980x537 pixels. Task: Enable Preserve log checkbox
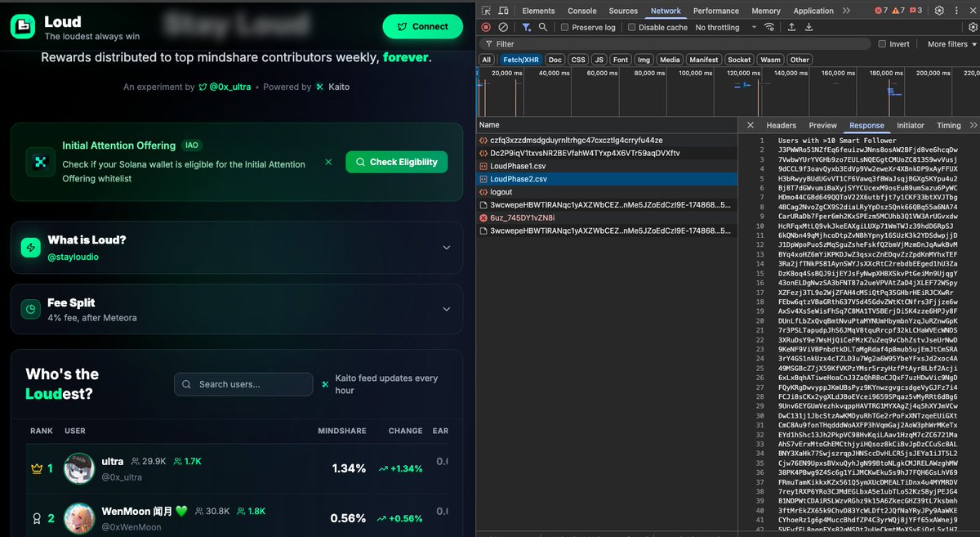point(565,27)
